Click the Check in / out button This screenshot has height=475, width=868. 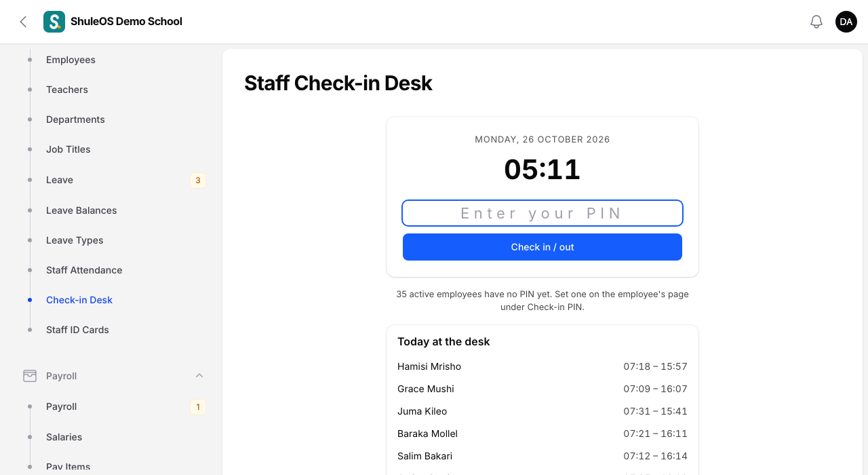click(542, 247)
